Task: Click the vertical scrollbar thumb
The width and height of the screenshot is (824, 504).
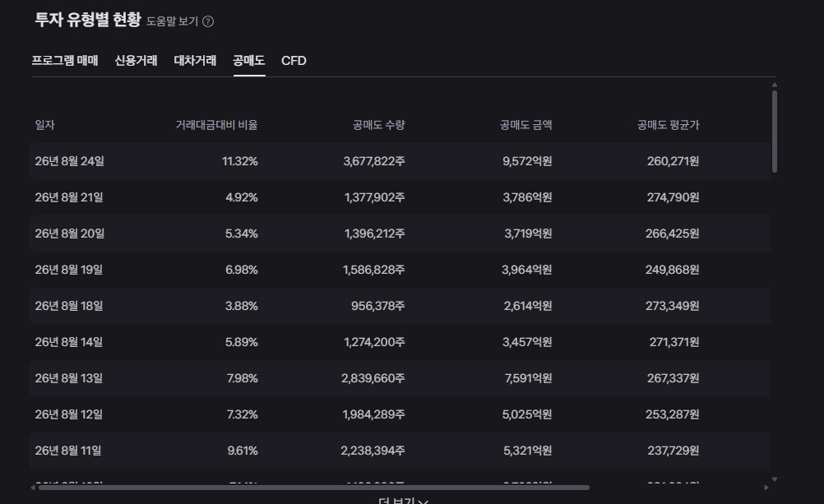Action: pyautogui.click(x=775, y=132)
